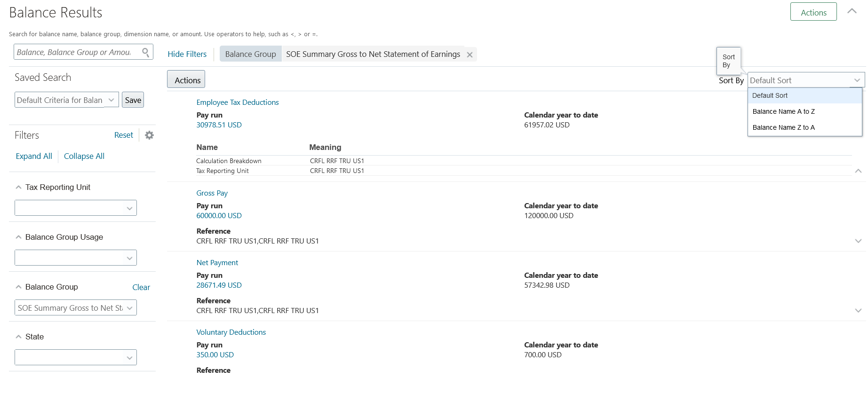Expand the Gross Pay row details

tap(858, 241)
